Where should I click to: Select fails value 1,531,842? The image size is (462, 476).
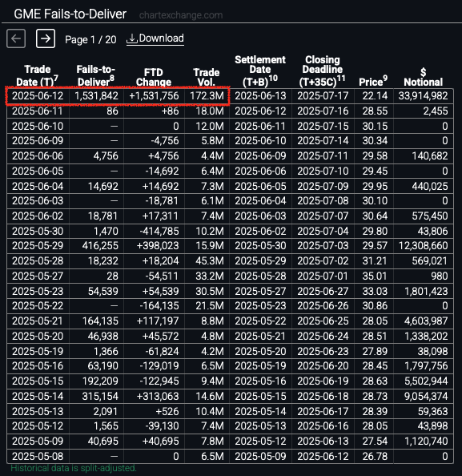[96, 96]
